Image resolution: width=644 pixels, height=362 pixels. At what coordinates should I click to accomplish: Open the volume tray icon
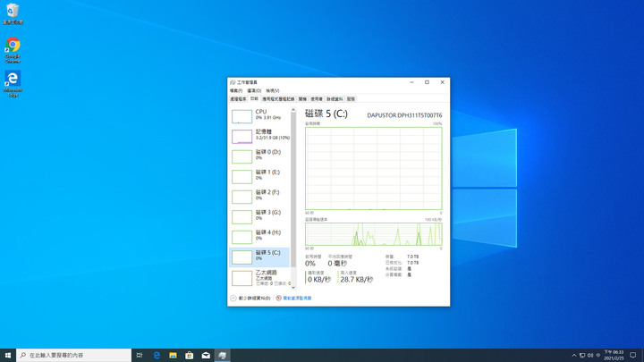click(590, 355)
